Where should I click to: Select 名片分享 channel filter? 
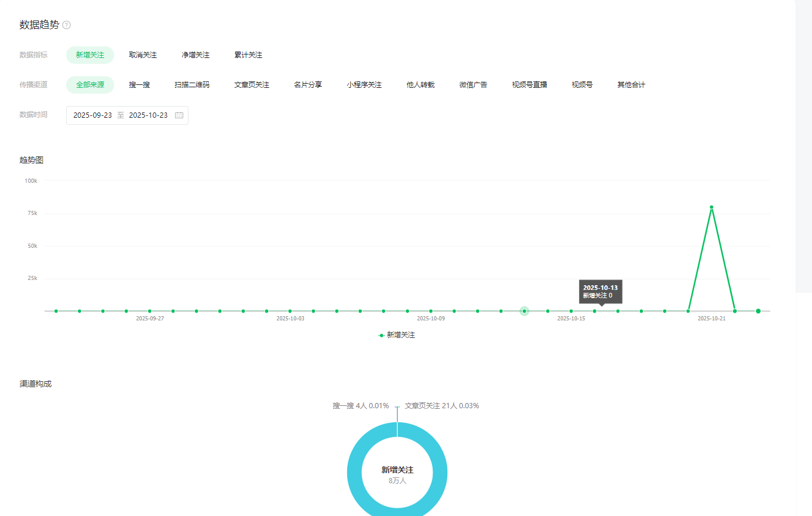(x=308, y=85)
